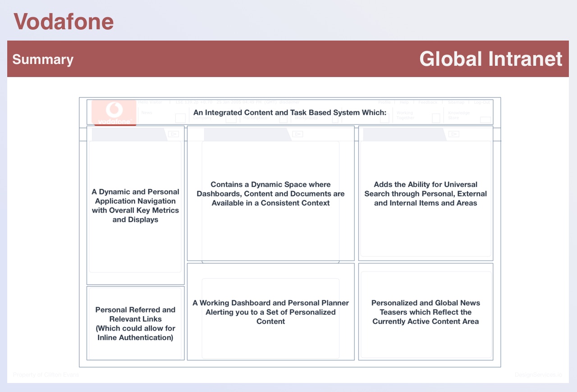The width and height of the screenshot is (577, 392).
Task: Click the DesignServices.io footer text
Action: click(538, 375)
